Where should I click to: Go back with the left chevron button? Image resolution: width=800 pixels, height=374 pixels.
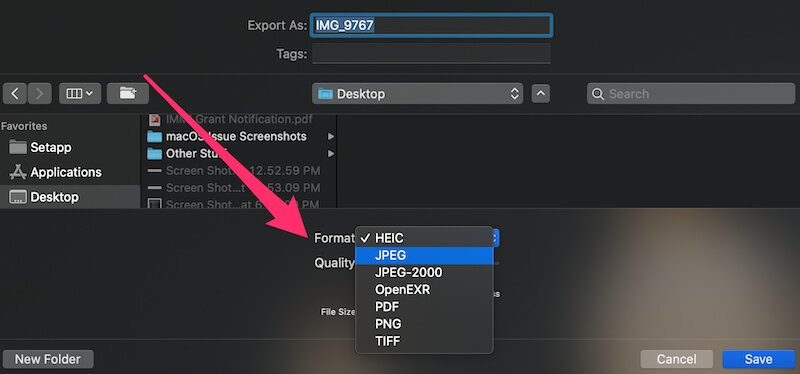point(15,93)
